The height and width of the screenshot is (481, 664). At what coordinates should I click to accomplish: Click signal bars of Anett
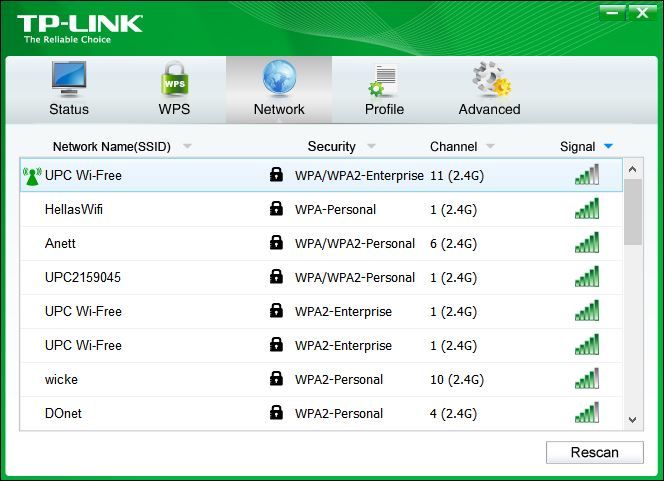click(587, 242)
